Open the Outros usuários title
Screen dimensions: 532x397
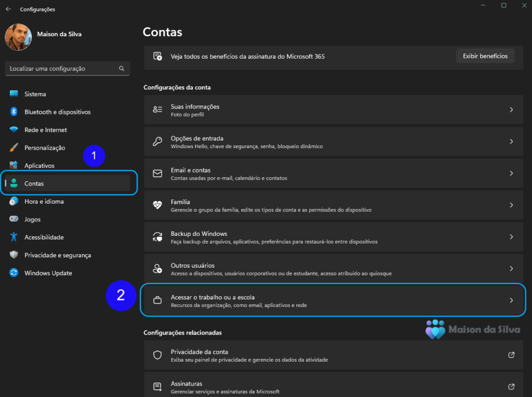pyautogui.click(x=193, y=266)
